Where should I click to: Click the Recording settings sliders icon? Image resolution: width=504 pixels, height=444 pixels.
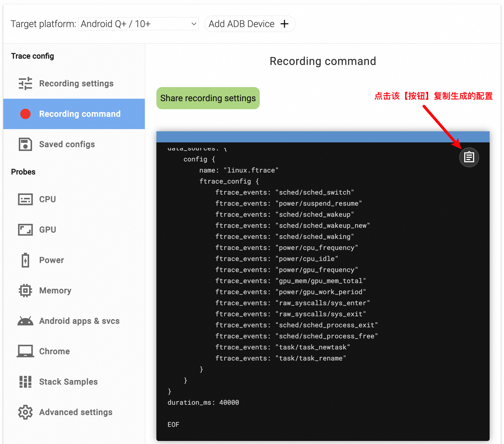25,83
